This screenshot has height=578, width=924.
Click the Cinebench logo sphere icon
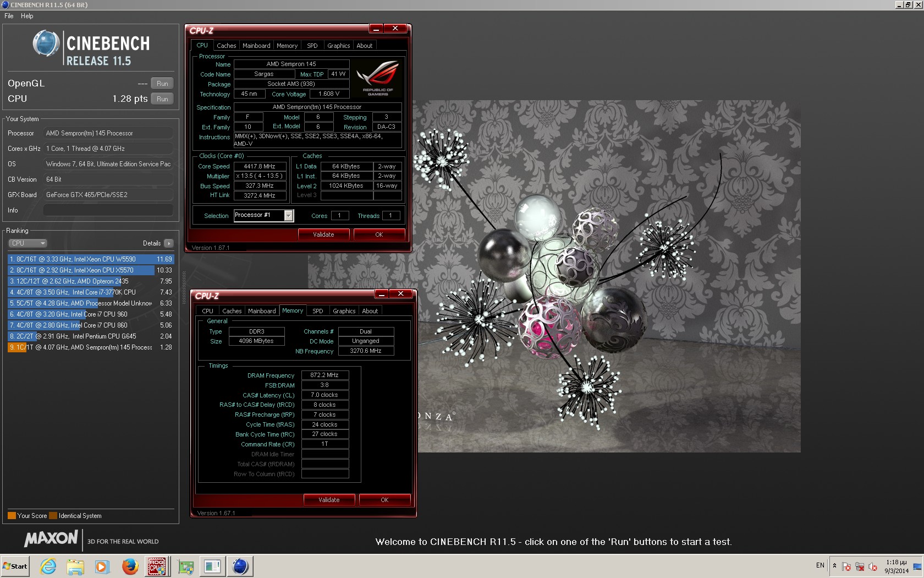tap(46, 43)
